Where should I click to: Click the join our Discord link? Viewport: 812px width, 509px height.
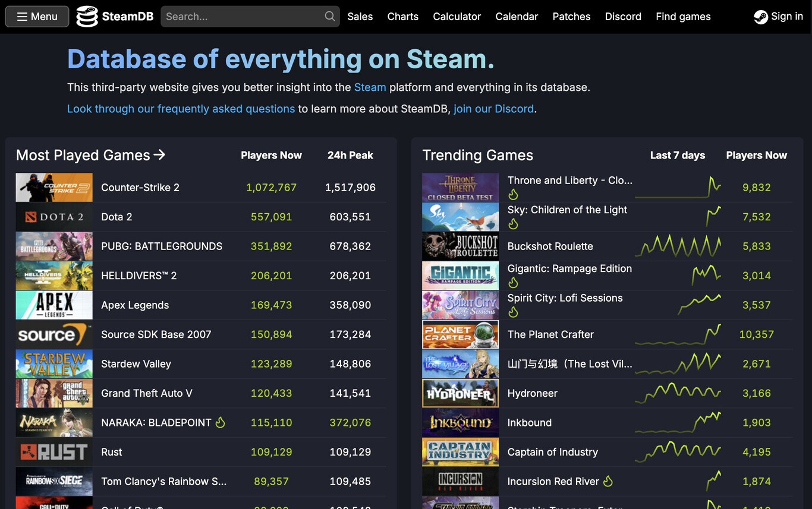coord(494,109)
